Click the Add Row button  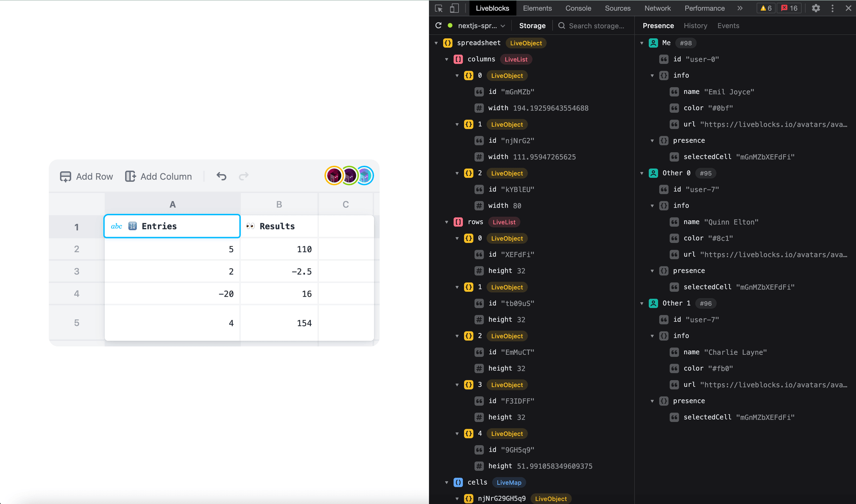(86, 176)
